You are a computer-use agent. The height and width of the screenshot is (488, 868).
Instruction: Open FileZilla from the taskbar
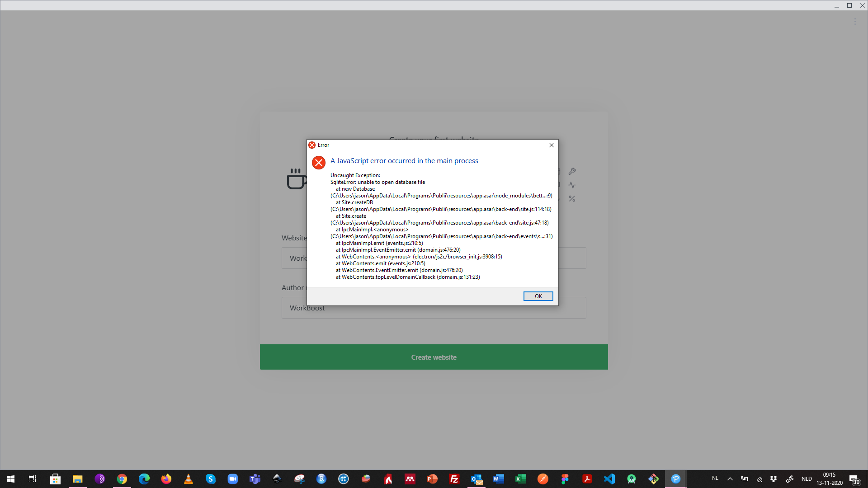454,479
